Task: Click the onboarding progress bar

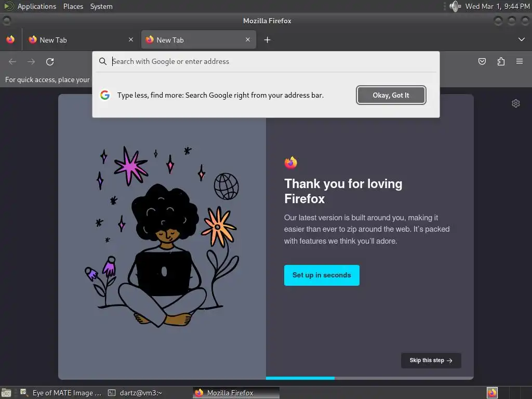Action: [x=370, y=378]
